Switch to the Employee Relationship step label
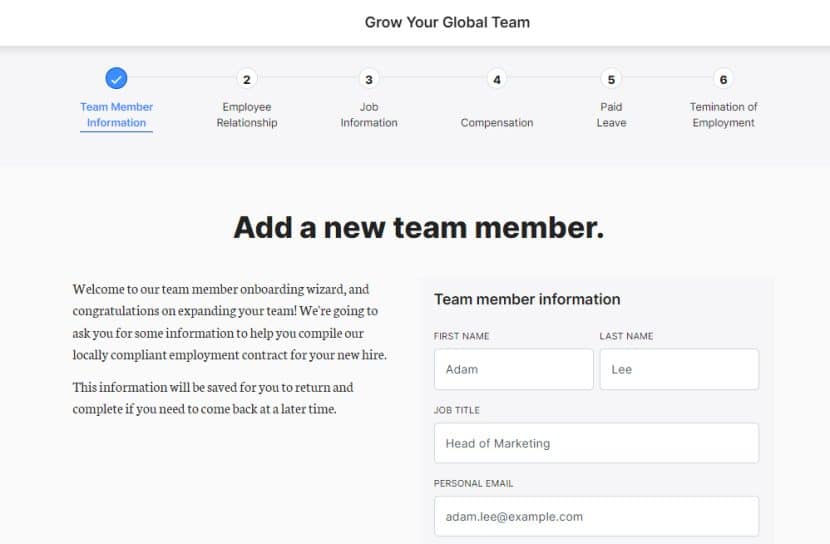 coord(247,115)
